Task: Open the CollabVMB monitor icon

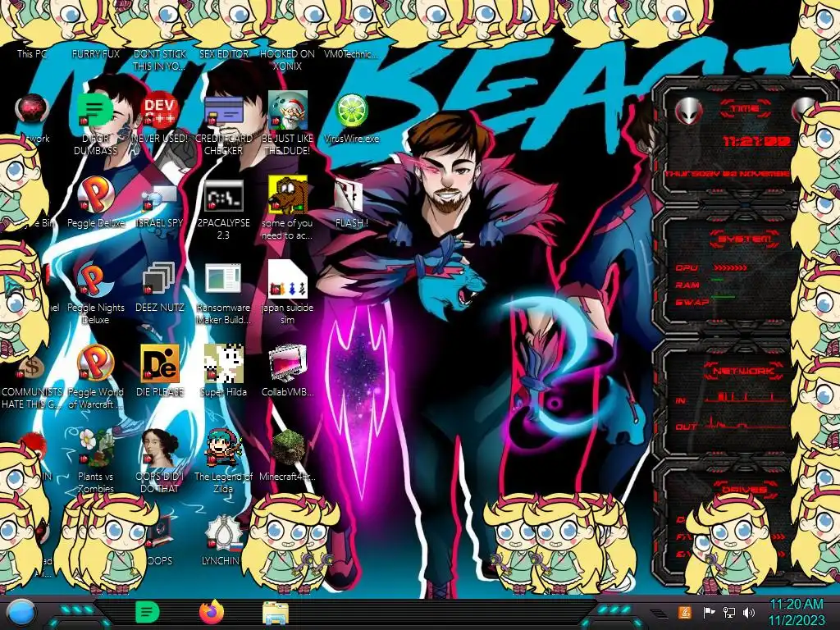Action: pos(287,363)
